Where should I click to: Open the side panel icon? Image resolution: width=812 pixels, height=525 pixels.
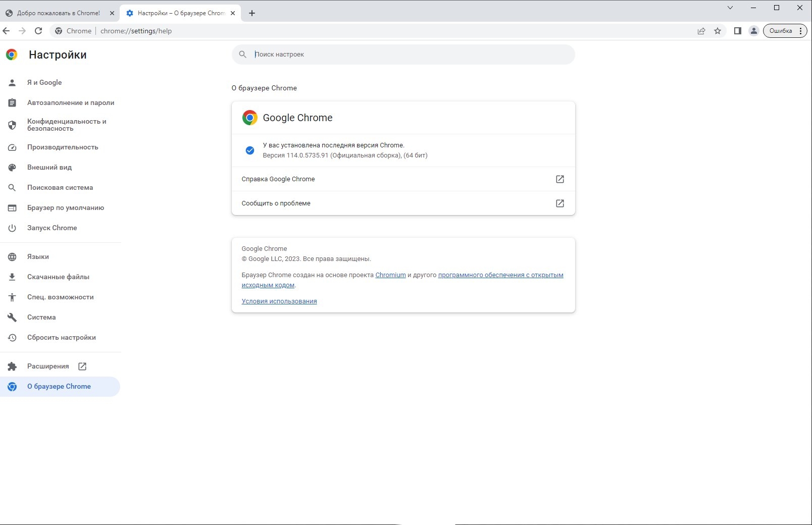738,31
